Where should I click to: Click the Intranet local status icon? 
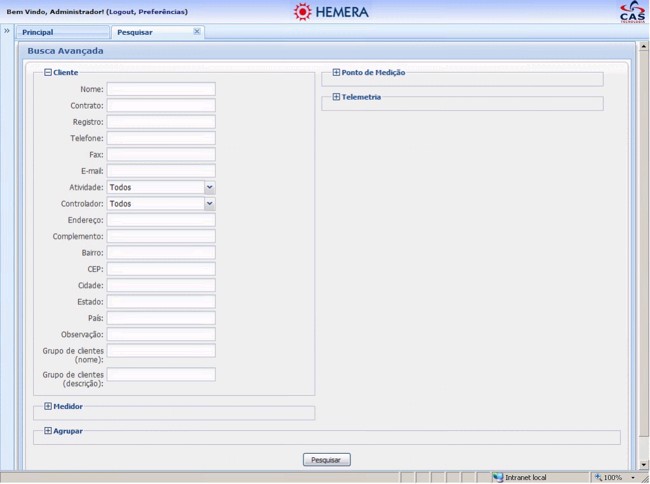coord(497,478)
